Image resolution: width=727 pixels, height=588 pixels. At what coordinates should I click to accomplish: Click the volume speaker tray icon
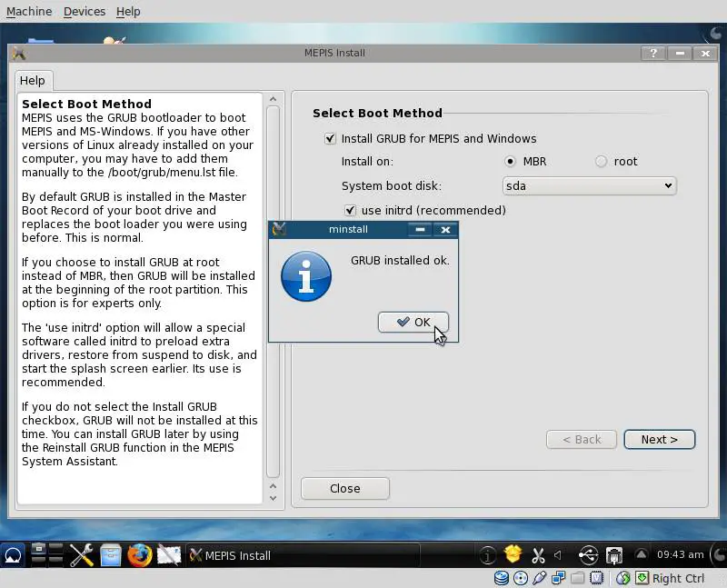(x=558, y=554)
